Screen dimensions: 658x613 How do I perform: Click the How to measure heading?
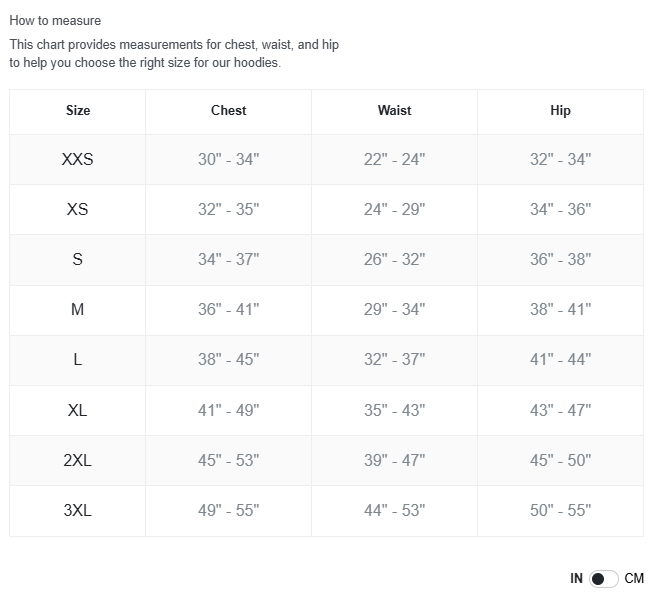click(55, 21)
